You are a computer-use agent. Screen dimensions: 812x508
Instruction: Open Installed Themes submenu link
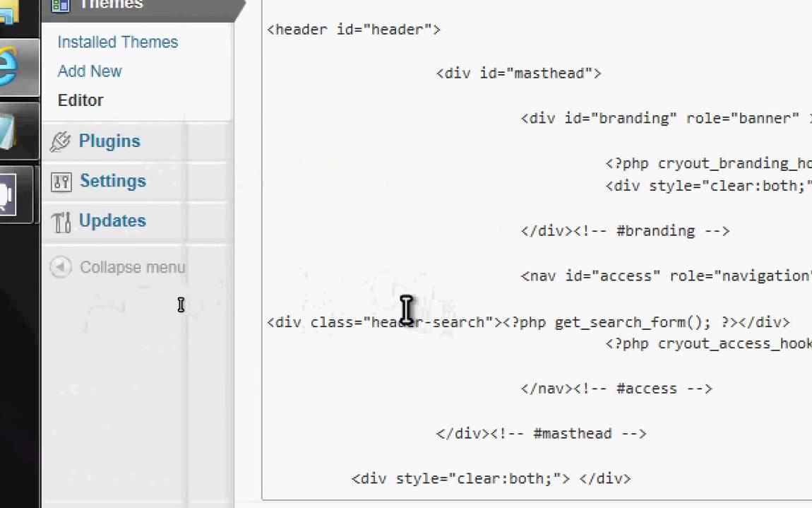coord(117,42)
